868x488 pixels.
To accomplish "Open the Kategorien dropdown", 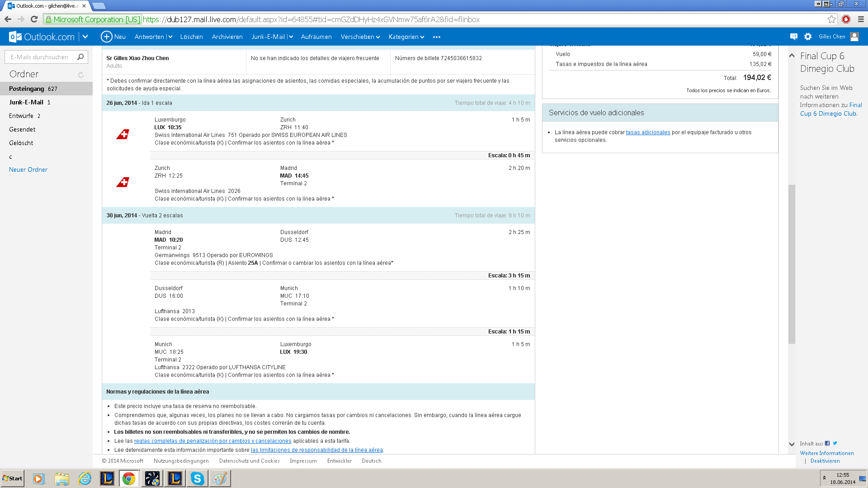I will point(406,37).
